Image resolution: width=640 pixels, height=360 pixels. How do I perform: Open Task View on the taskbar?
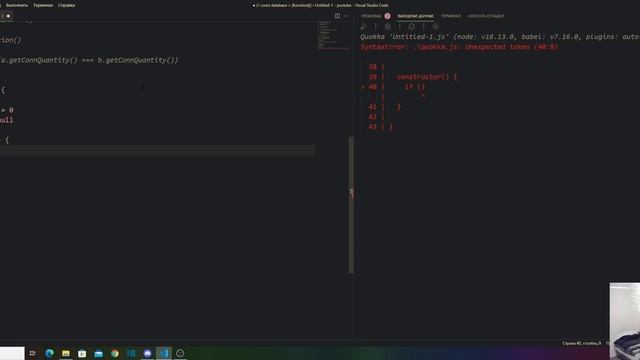[x=33, y=353]
